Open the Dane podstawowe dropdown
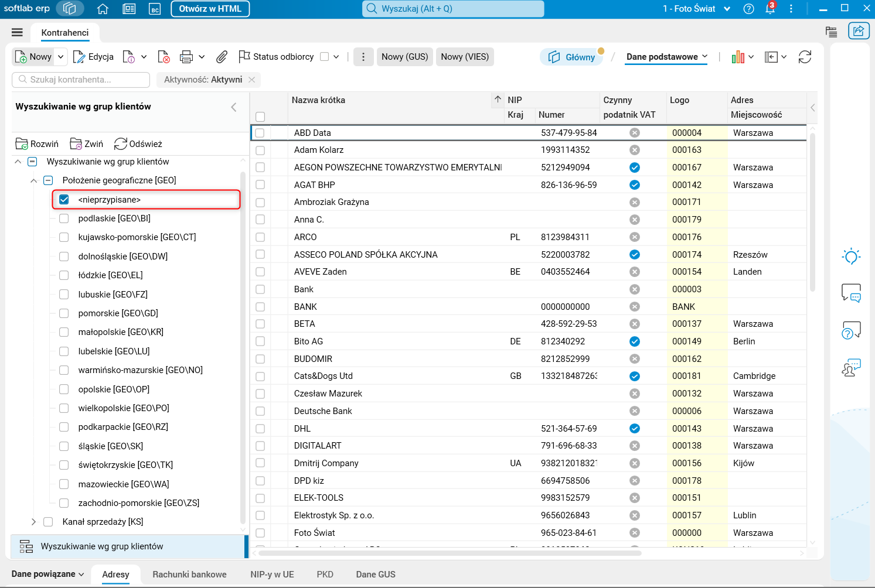Image resolution: width=875 pixels, height=588 pixels. pyautogui.click(x=667, y=57)
